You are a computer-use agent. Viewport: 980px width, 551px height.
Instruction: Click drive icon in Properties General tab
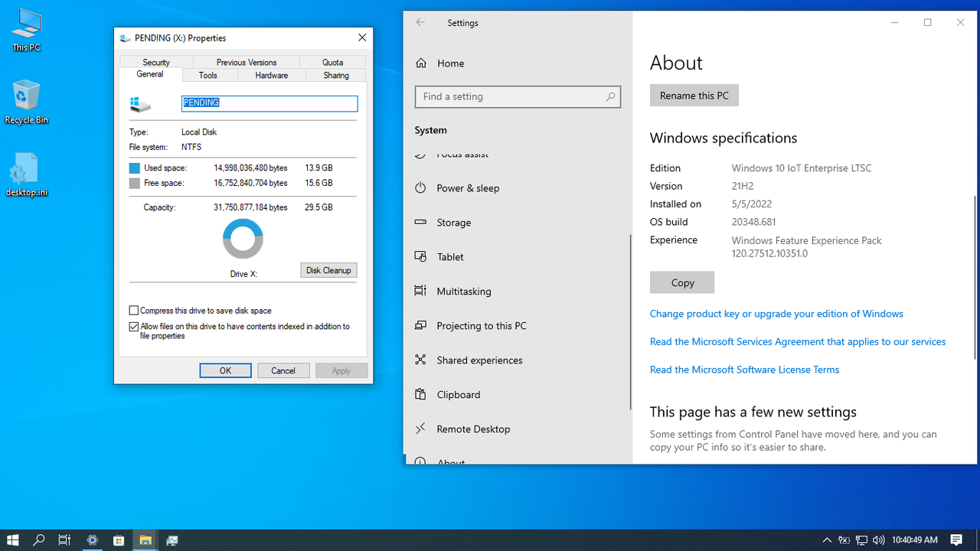coord(140,105)
